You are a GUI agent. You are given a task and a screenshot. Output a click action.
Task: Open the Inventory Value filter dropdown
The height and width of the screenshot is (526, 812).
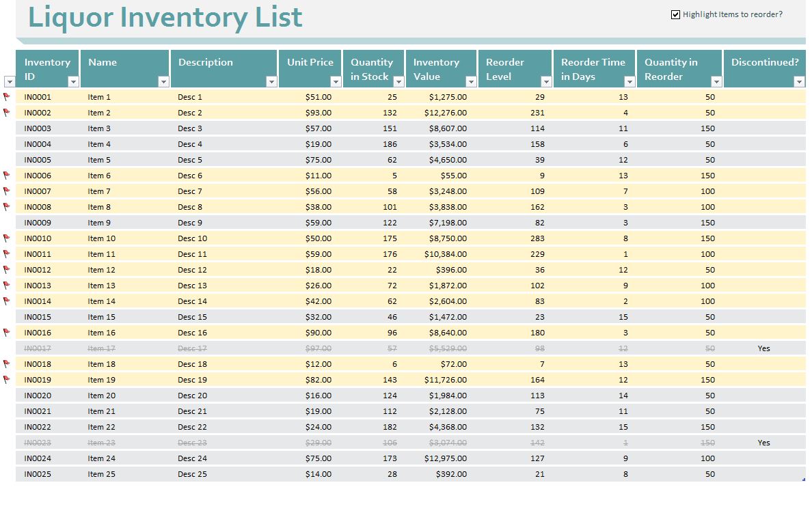click(x=470, y=80)
